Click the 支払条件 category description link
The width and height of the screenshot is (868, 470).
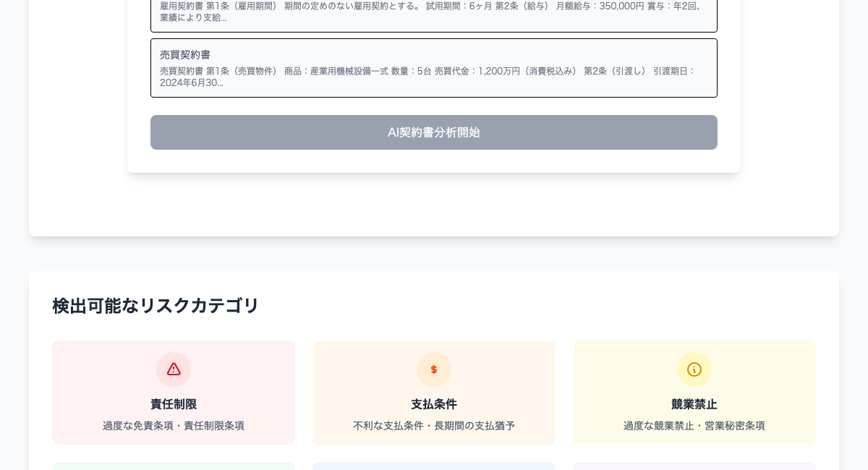(434, 426)
